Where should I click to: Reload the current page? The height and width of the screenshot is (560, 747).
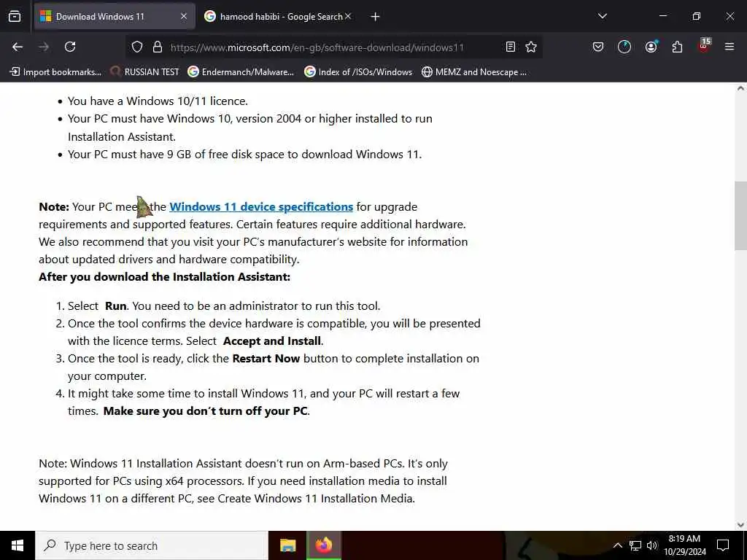pyautogui.click(x=70, y=47)
